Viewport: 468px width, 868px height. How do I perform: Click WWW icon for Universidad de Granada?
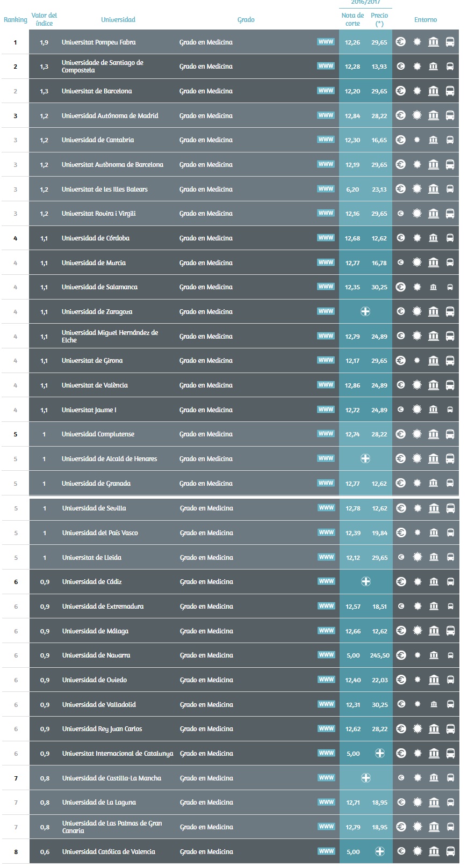click(x=326, y=483)
